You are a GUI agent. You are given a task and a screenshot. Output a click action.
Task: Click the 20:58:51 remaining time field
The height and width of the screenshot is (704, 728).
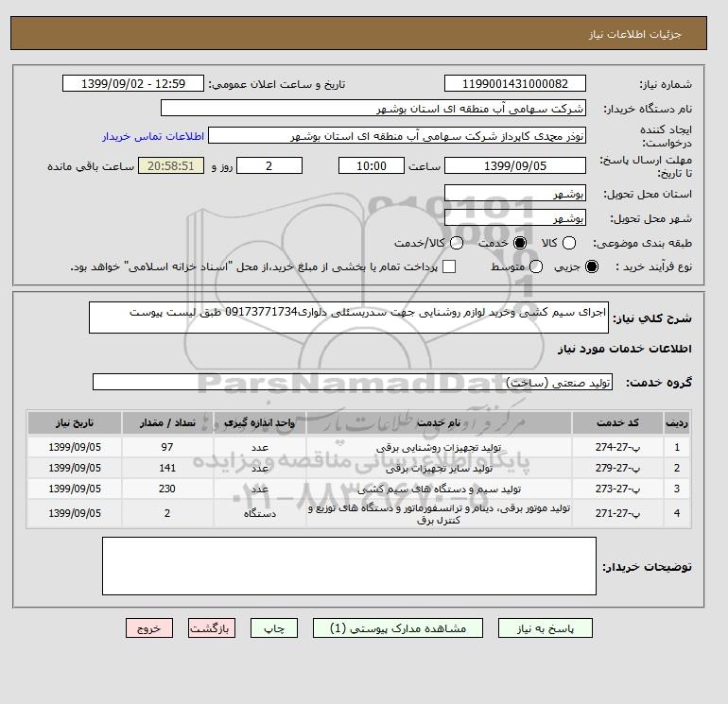[x=171, y=165]
